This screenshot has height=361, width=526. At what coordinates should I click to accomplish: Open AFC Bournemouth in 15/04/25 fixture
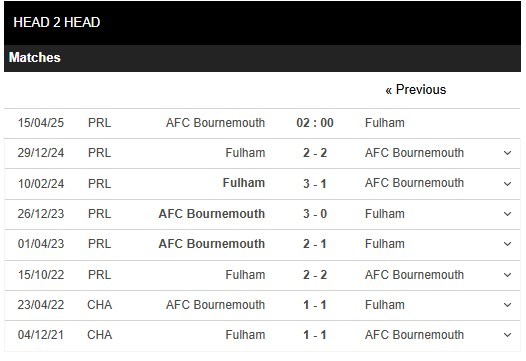click(215, 123)
